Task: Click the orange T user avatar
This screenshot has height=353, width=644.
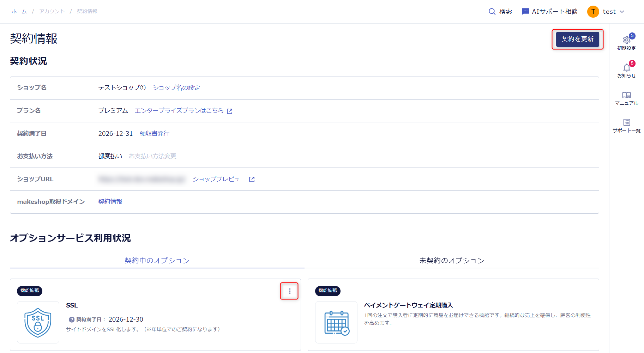Action: click(593, 12)
